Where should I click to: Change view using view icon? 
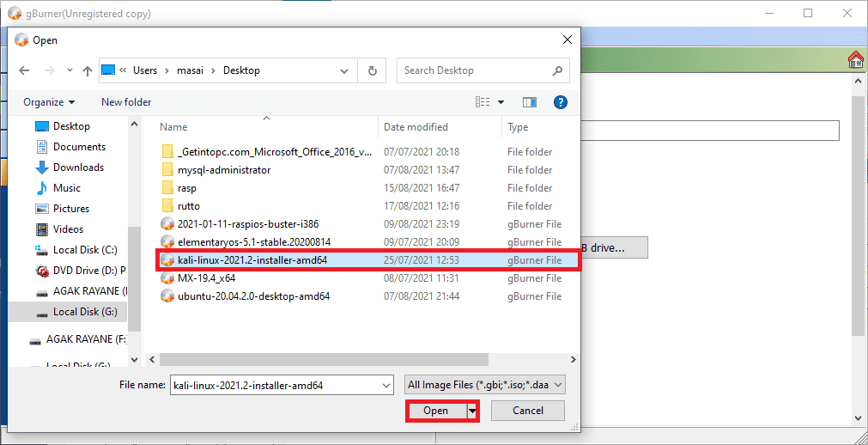tap(483, 102)
